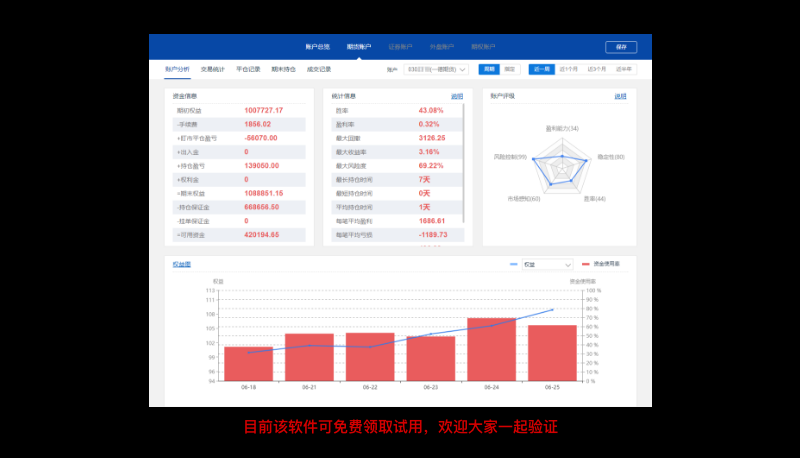Viewport: 800px width, 458px height.
Task: Toggle the 周期 mode button
Action: point(488,70)
